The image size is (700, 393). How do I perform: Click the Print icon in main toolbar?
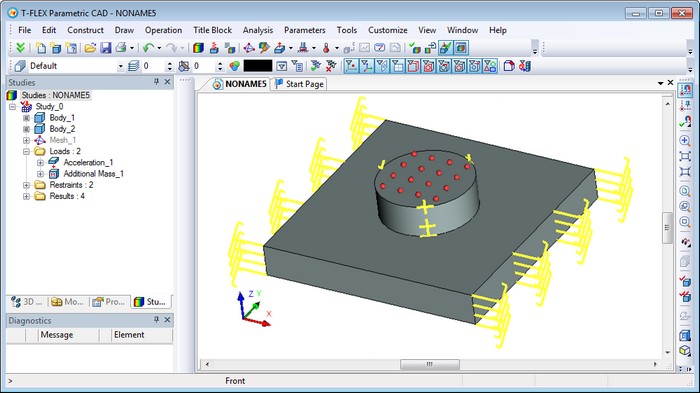point(121,48)
